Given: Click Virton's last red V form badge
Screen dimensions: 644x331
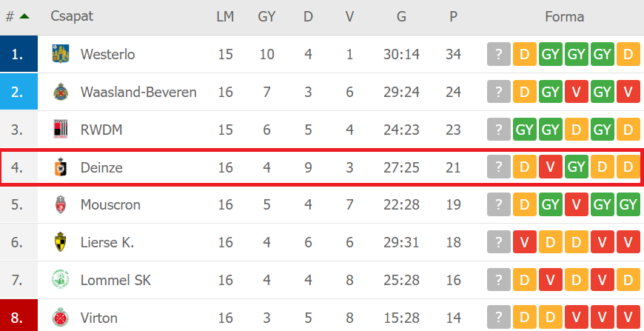Looking at the screenshot, I should 628,318.
